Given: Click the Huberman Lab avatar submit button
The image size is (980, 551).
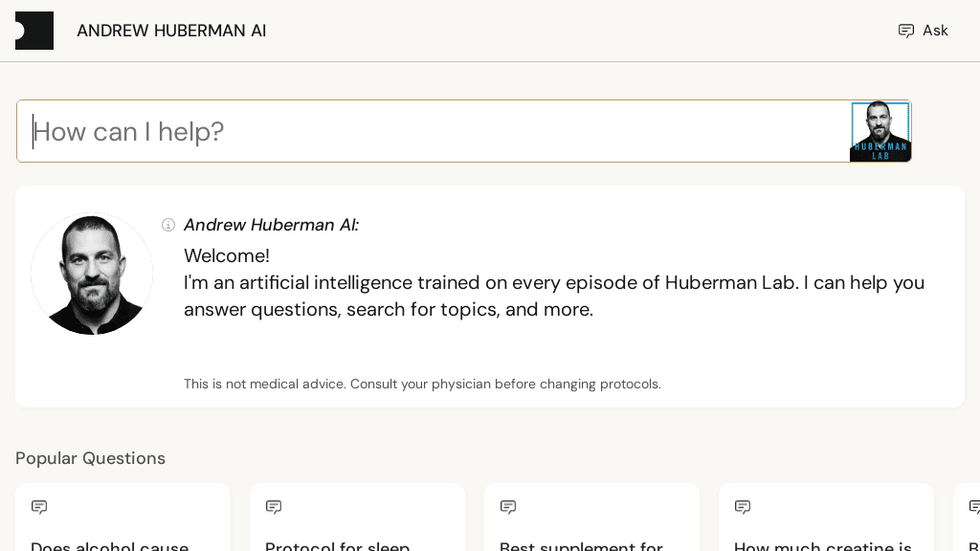Looking at the screenshot, I should (880, 131).
